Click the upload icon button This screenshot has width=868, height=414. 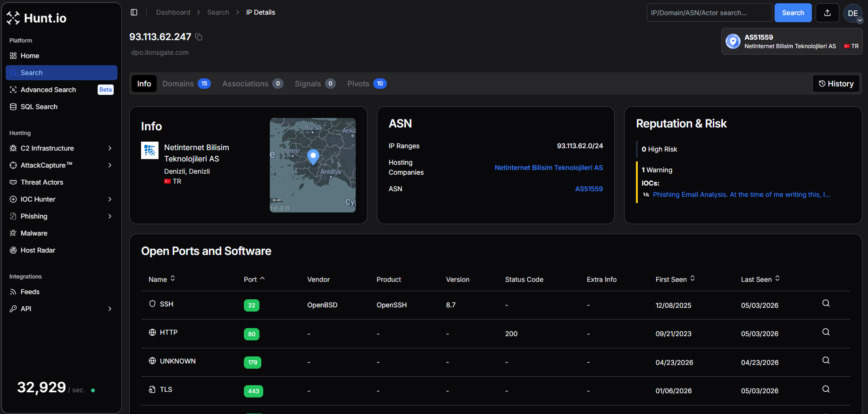(x=827, y=13)
